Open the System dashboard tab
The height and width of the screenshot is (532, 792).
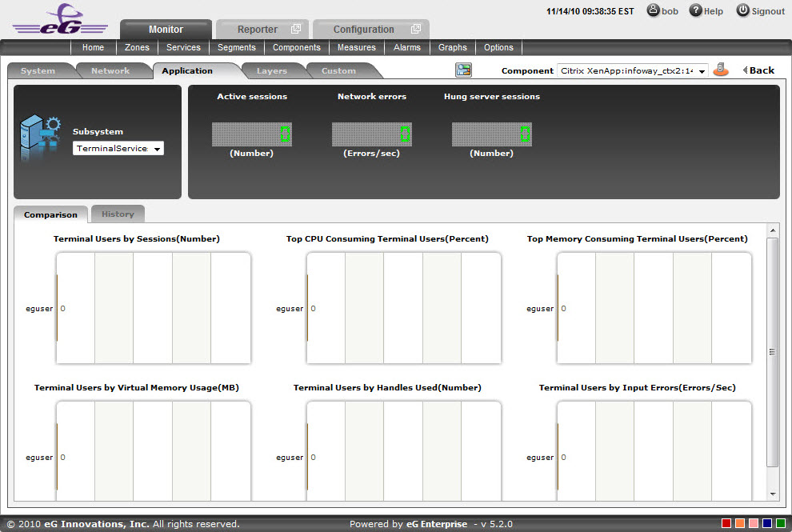pyautogui.click(x=38, y=71)
